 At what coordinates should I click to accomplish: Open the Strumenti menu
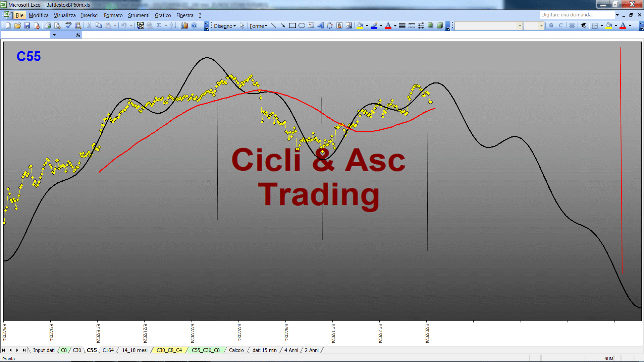click(x=139, y=15)
